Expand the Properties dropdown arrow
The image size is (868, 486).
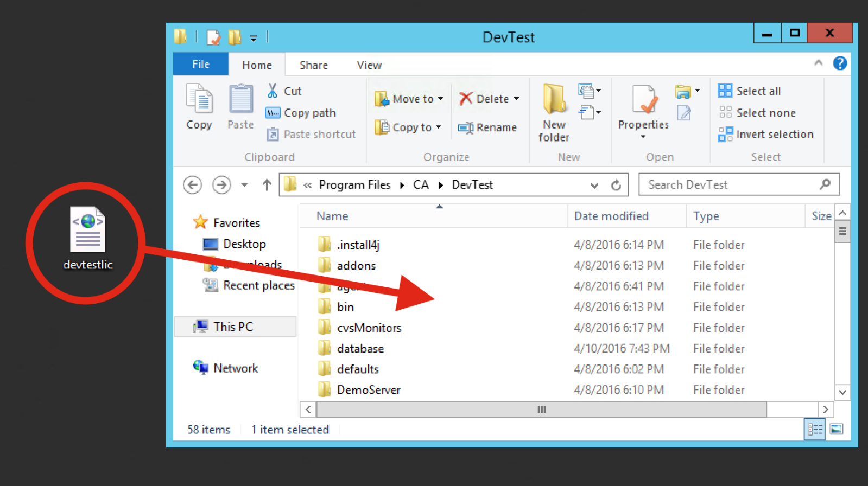pyautogui.click(x=643, y=137)
